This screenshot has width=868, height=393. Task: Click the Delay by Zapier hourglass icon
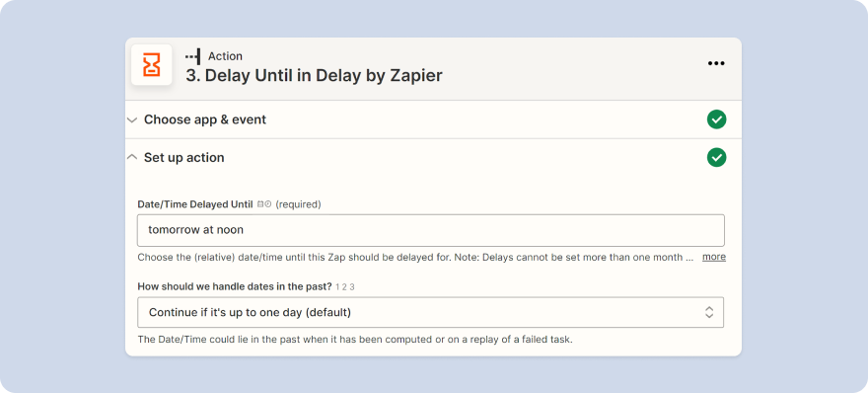point(152,65)
